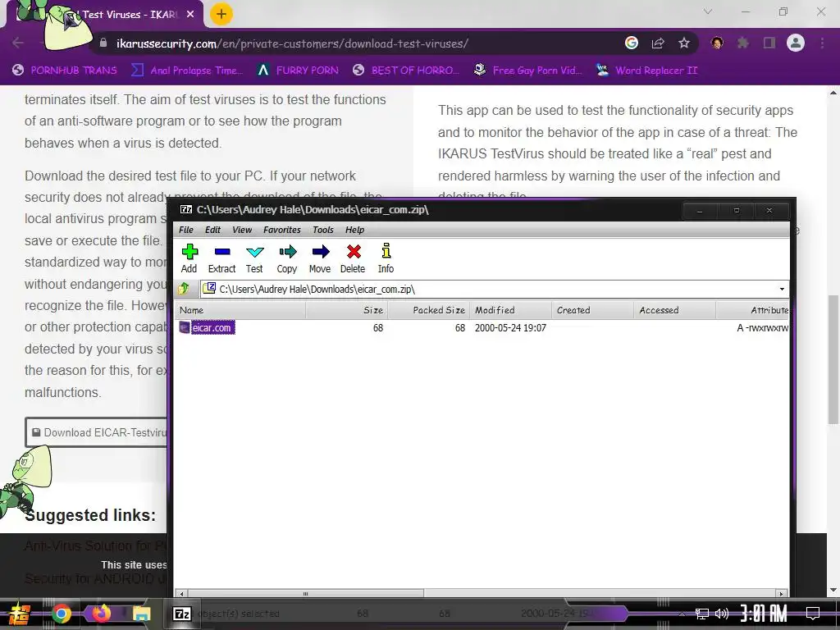Sort by the Accessed column header
Screen dimensions: 840x630
[x=674, y=310]
